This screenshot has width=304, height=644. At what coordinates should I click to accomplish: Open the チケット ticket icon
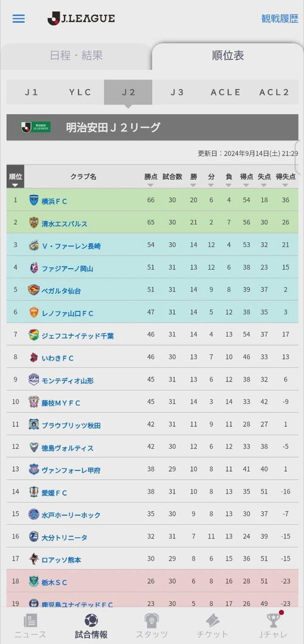click(x=212, y=621)
